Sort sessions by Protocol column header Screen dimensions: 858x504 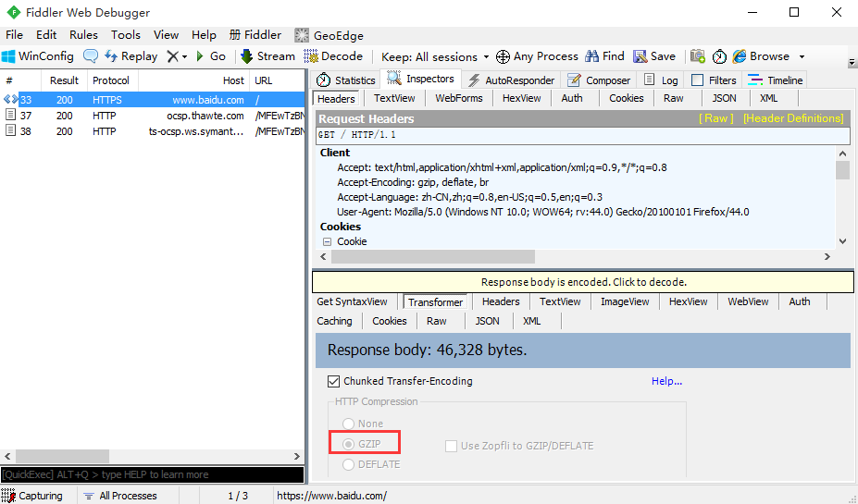[x=113, y=80]
